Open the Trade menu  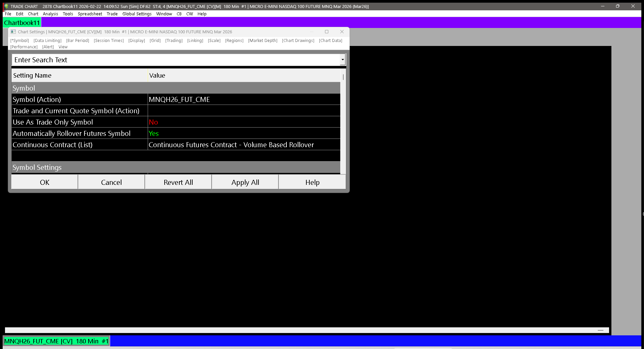pyautogui.click(x=112, y=14)
